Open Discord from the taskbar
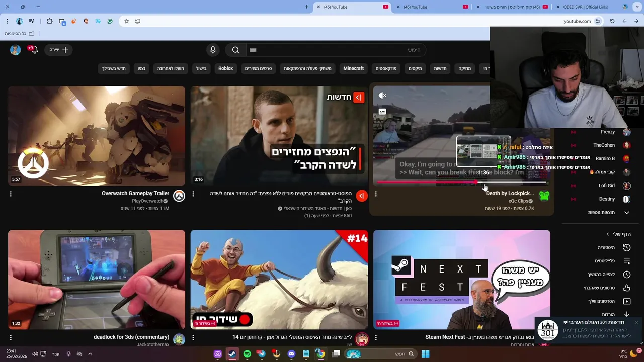Screen dimensions: 644x362 [x=291, y=354]
